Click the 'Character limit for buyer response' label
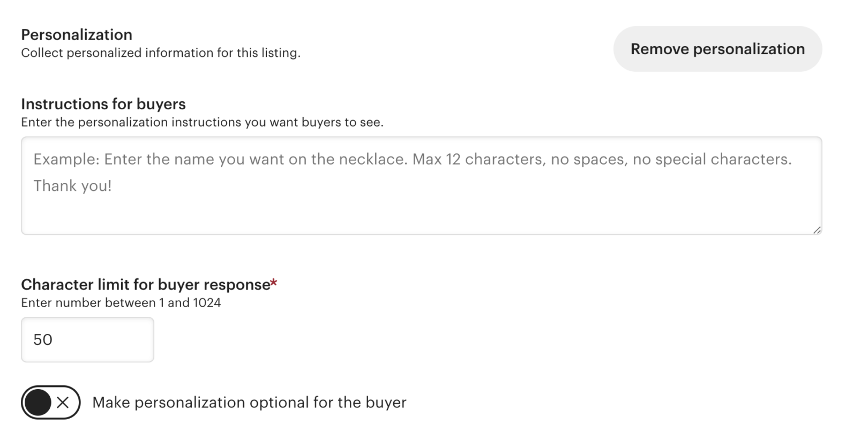Screen dimensions: 868x439 click(145, 285)
